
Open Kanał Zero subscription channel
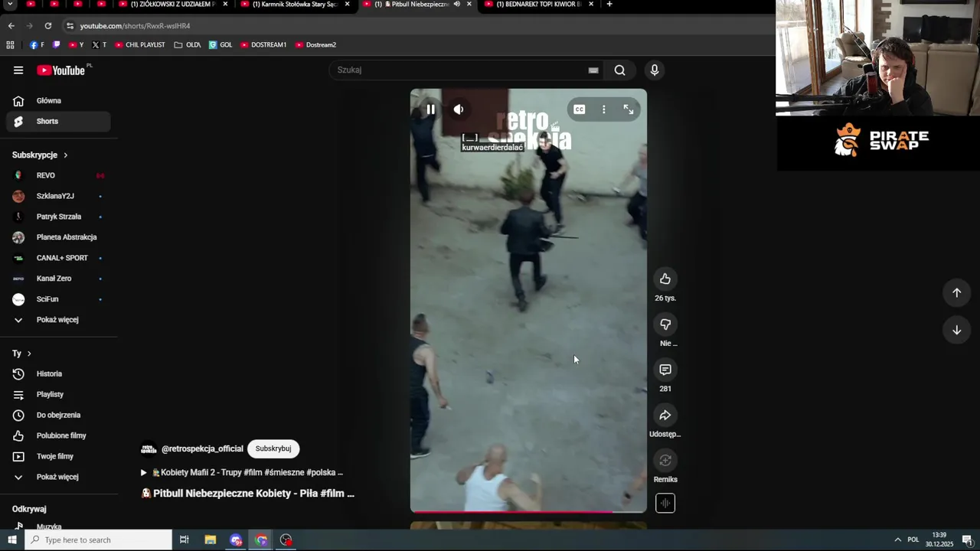[x=58, y=279]
